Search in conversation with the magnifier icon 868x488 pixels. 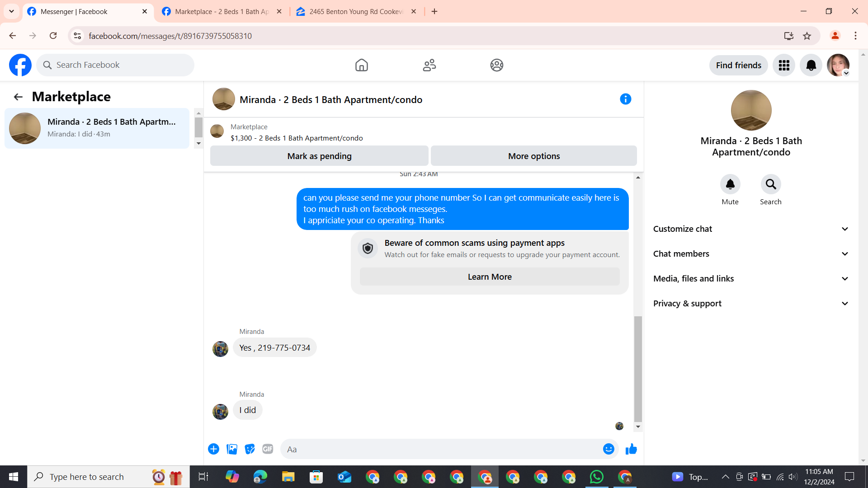click(771, 184)
